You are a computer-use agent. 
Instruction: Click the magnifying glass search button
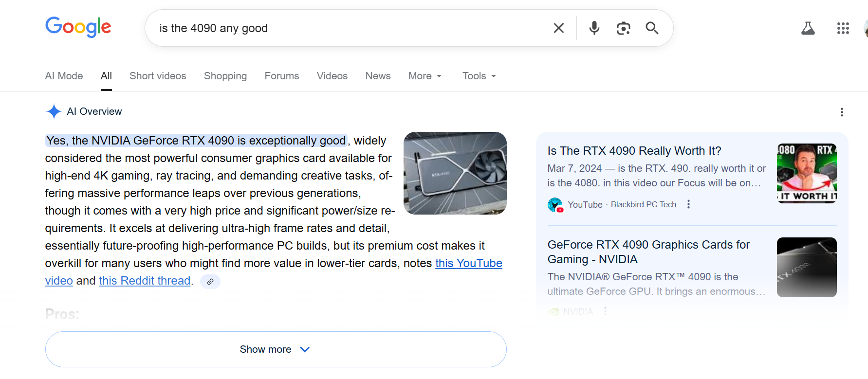[652, 28]
